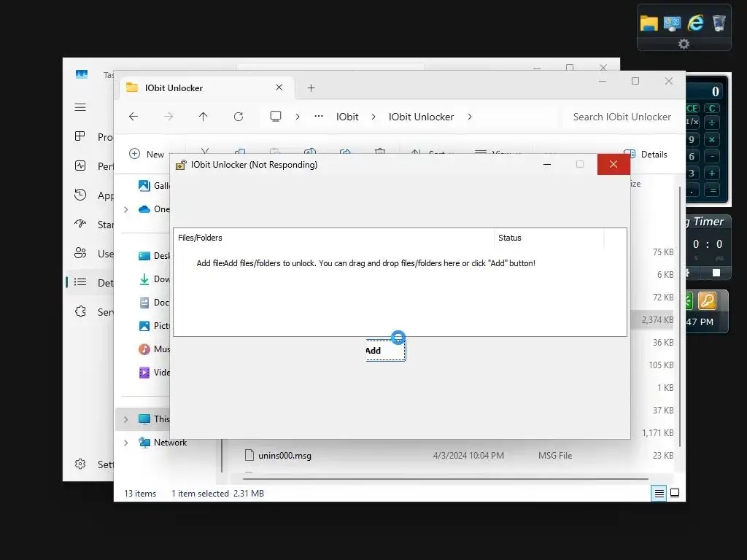This screenshot has width=747, height=560.
Task: Open Downloads in the navigation pane
Action: (x=153, y=279)
